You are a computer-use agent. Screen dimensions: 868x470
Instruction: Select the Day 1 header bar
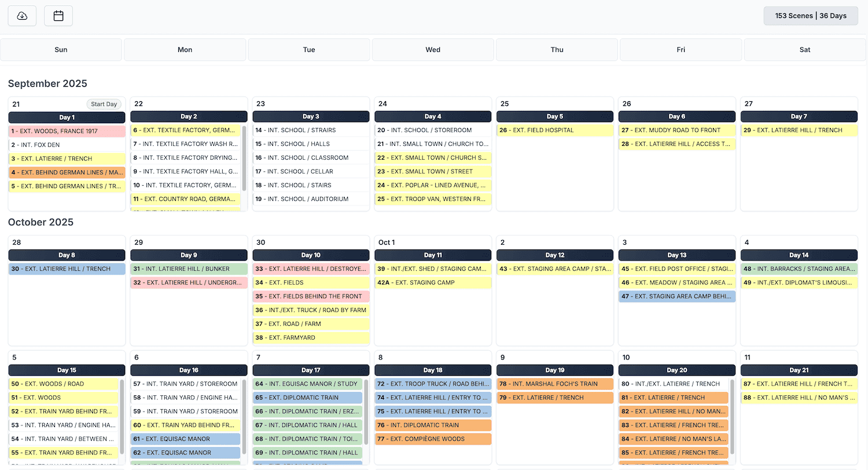point(67,117)
